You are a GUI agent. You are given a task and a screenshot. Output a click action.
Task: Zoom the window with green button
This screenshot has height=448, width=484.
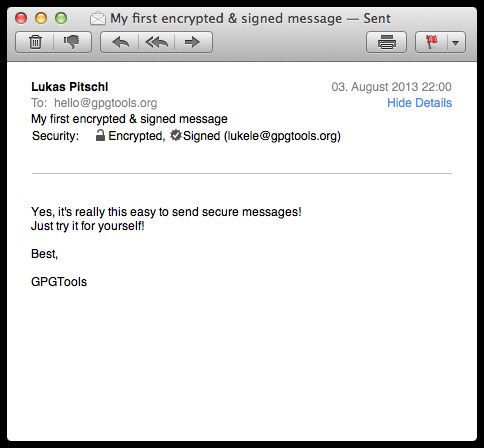(x=61, y=18)
